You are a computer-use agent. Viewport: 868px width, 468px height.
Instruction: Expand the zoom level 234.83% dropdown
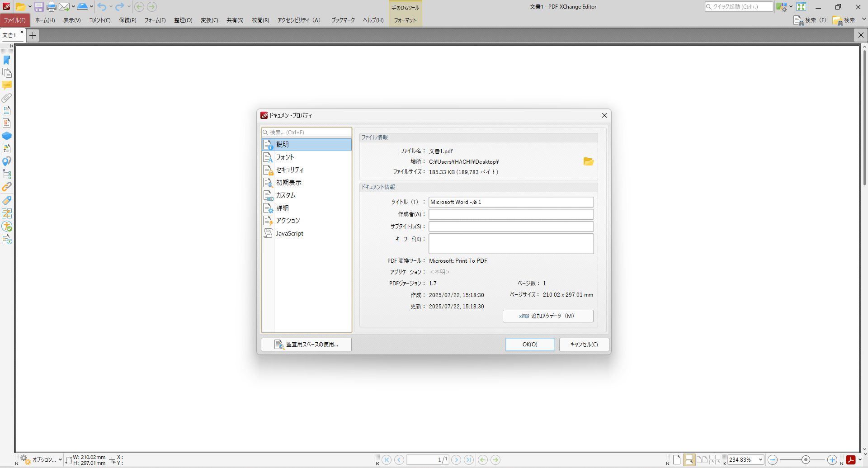(760, 460)
